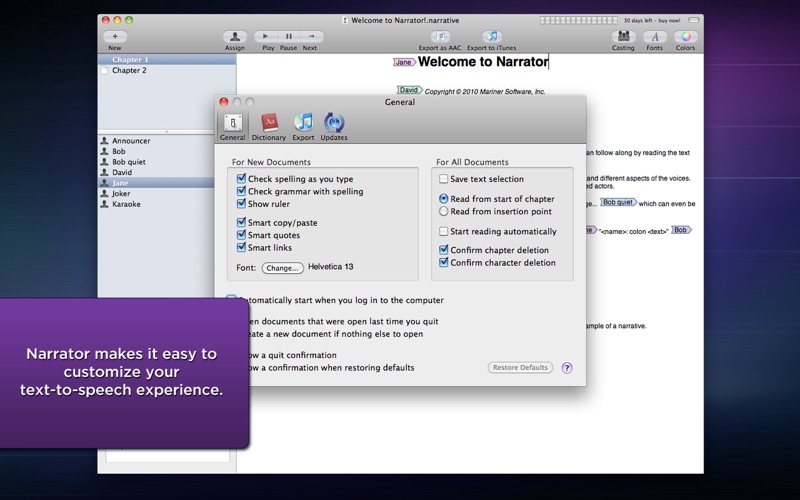Select the General preferences tab

click(x=233, y=127)
